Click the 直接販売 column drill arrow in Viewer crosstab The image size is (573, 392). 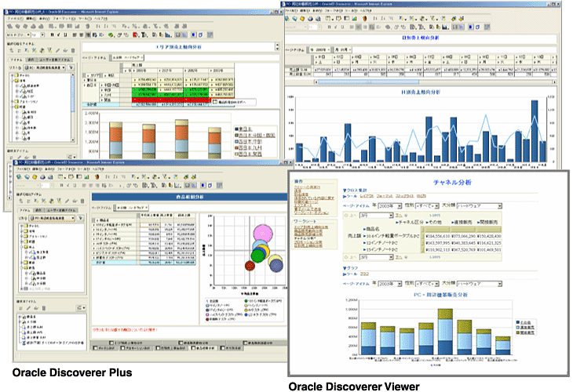pyautogui.click(x=452, y=223)
